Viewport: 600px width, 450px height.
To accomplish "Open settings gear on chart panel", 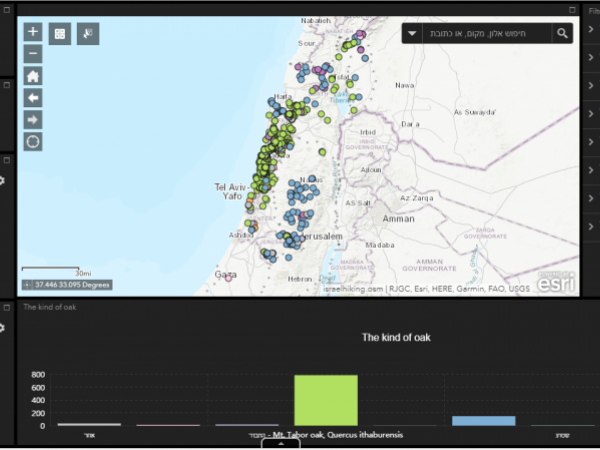I will point(3,327).
